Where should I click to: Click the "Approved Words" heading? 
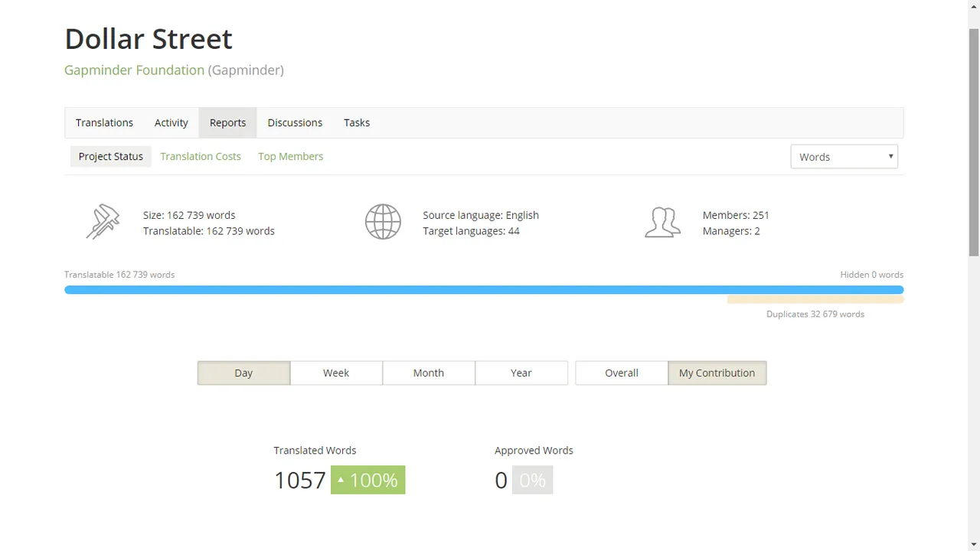click(534, 450)
